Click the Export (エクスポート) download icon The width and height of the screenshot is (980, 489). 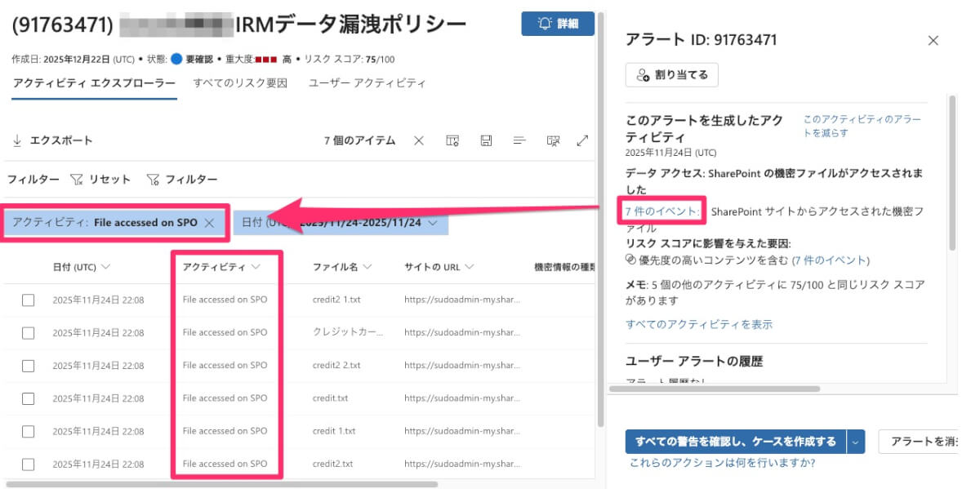tap(17, 140)
